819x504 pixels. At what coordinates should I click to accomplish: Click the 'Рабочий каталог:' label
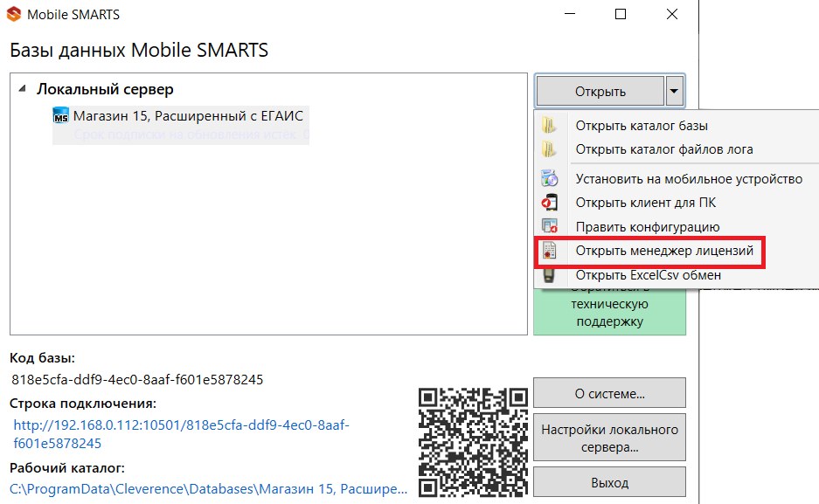click(66, 468)
